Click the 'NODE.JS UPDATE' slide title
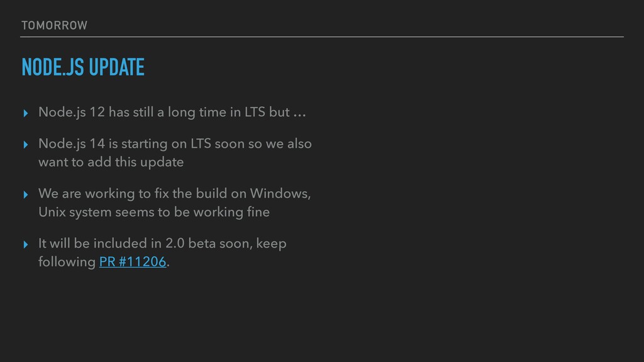 click(x=83, y=67)
